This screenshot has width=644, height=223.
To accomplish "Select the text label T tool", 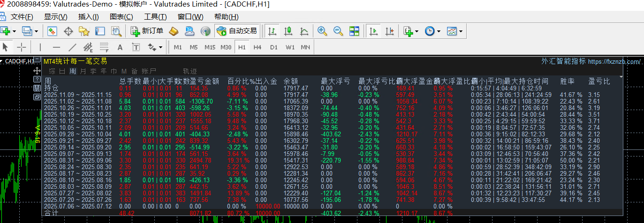I will [x=136, y=47].
